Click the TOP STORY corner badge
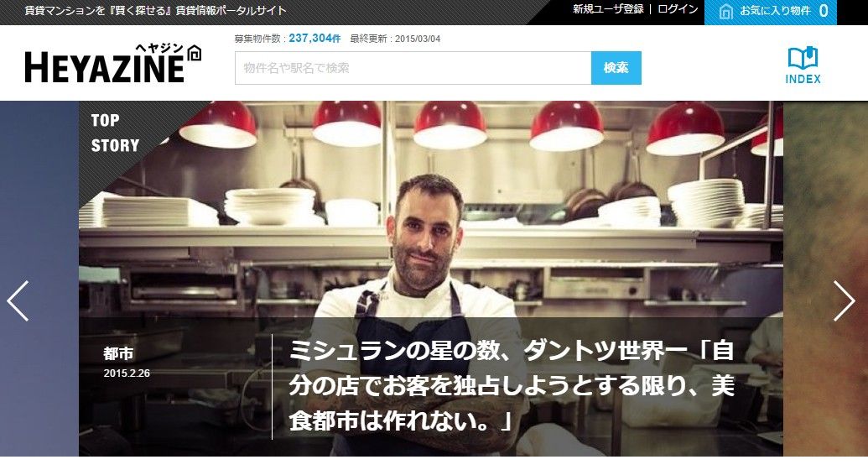The width and height of the screenshot is (868, 470). coord(115,133)
